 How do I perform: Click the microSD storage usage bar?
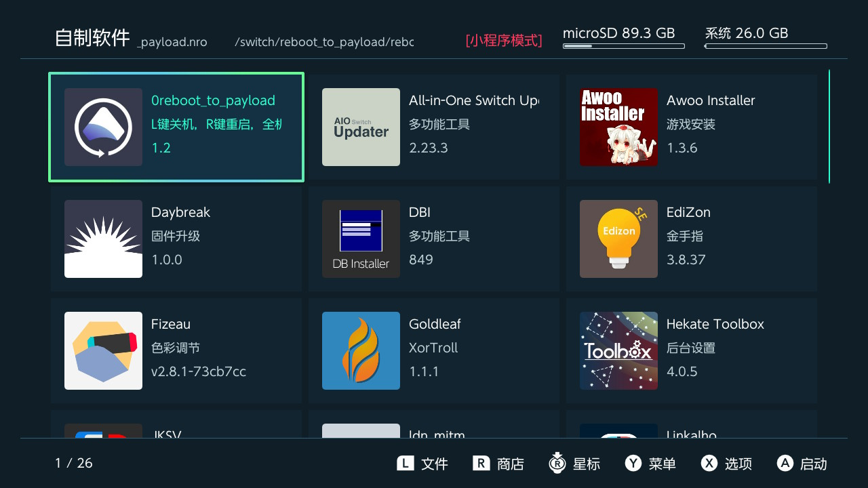tap(623, 46)
